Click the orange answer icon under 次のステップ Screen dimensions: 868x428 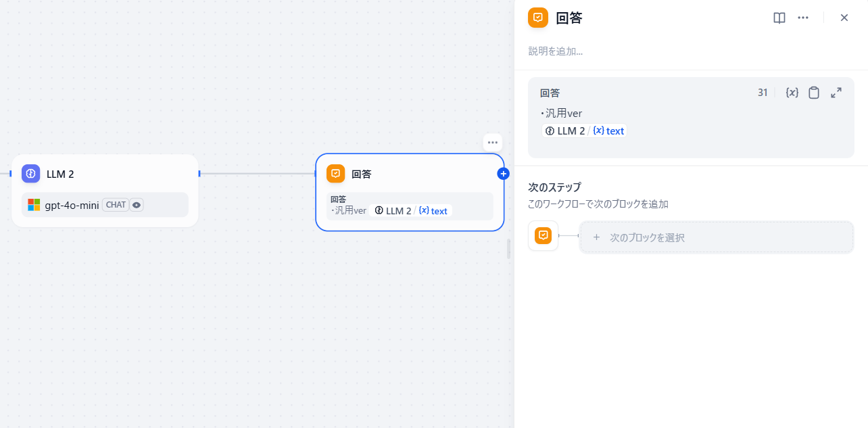543,235
